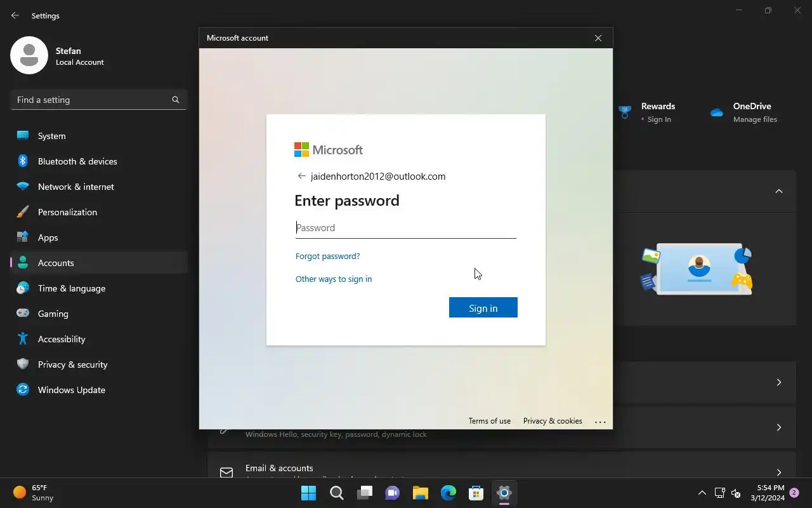Open Task View on taskbar
This screenshot has height=508, width=812.
tap(364, 493)
